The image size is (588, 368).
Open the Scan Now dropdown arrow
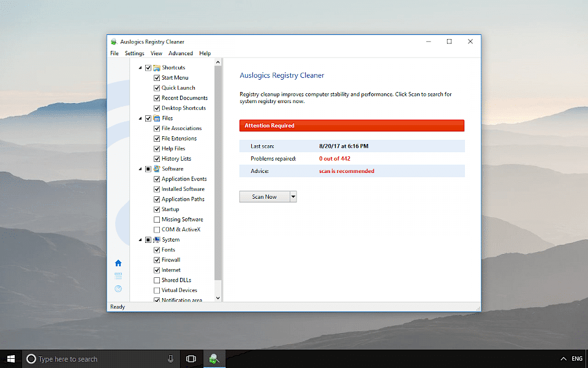tap(293, 197)
